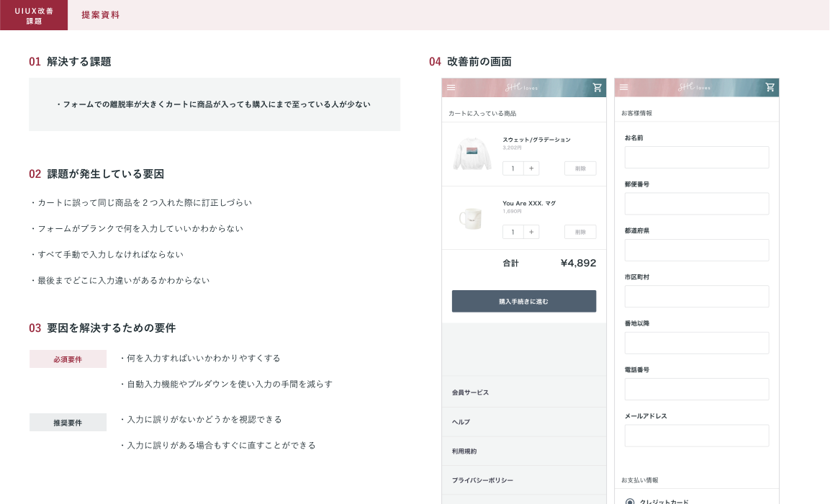This screenshot has height=504, width=830.
Task: Click SHE loves logo on customer info screen
Action: (696, 88)
